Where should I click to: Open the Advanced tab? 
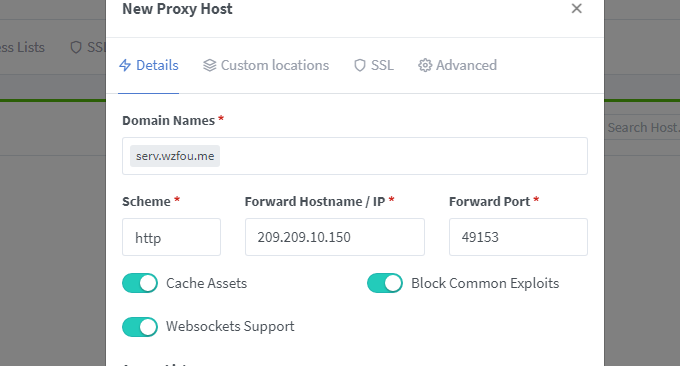(x=458, y=65)
